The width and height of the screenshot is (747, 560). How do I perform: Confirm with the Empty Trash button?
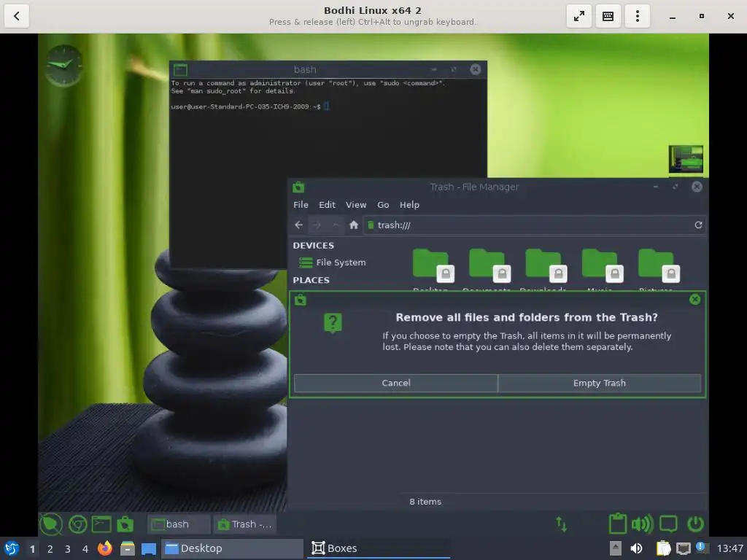(600, 383)
